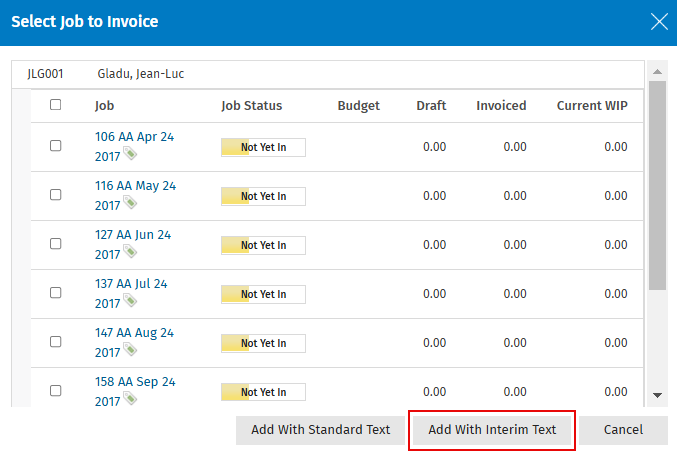Click the tag icon beside 116 AA May 24 2017

point(130,202)
